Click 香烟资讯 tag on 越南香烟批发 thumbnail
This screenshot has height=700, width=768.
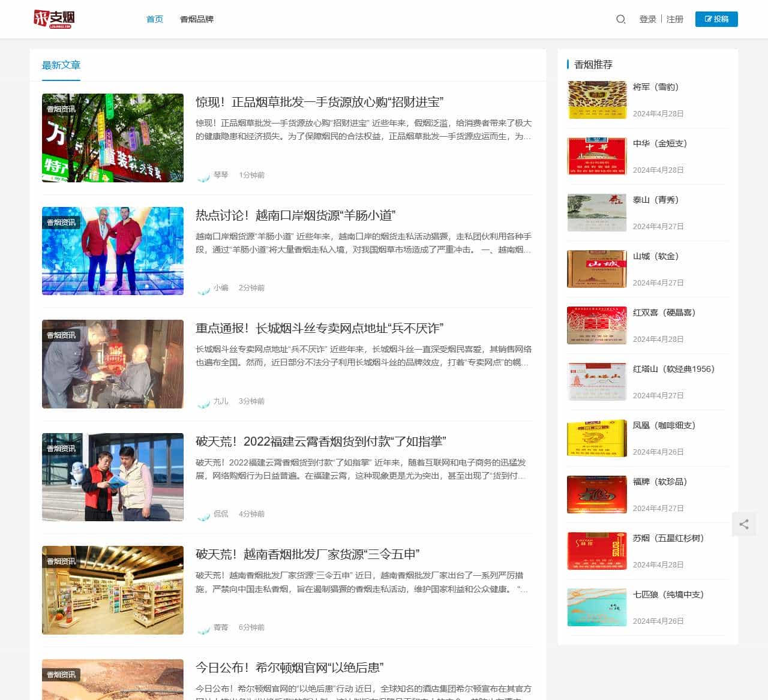61,561
